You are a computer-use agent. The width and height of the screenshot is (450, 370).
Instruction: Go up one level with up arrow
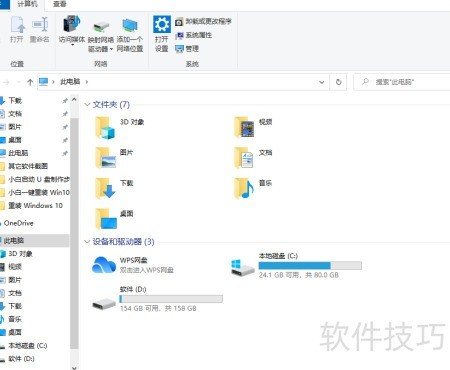(x=30, y=82)
